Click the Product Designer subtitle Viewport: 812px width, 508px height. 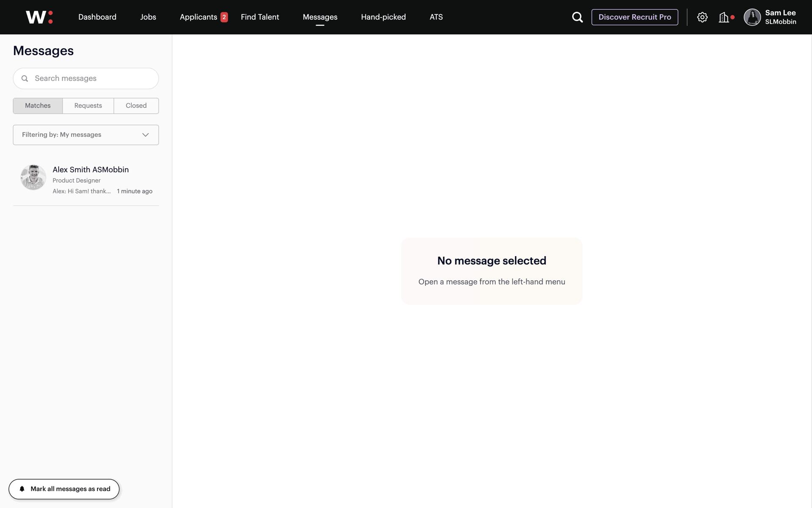(x=77, y=180)
